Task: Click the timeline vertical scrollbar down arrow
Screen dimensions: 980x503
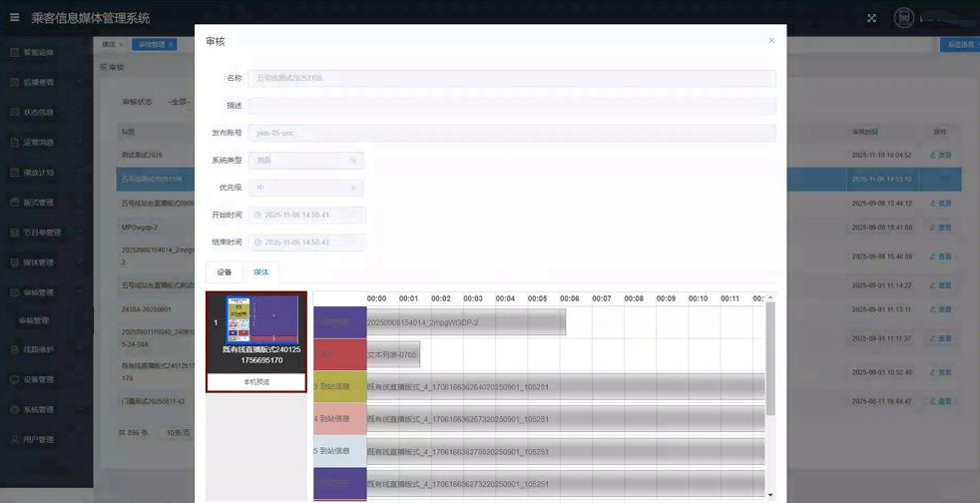Action: [x=769, y=495]
